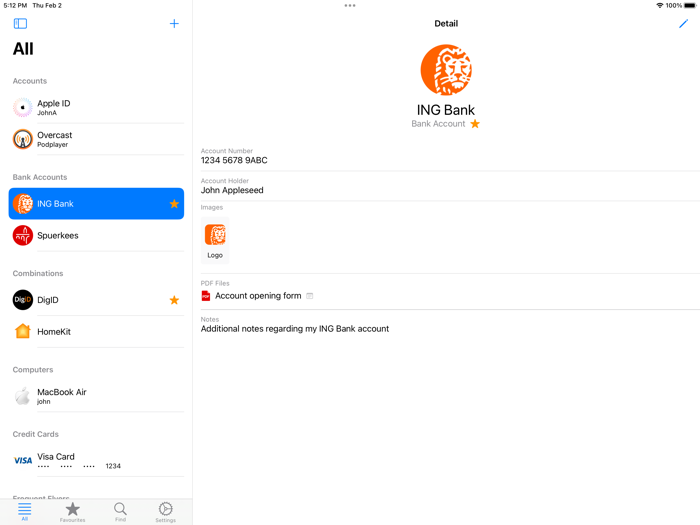The width and height of the screenshot is (700, 525).
Task: Open the Spuerkees bank account
Action: 96,235
